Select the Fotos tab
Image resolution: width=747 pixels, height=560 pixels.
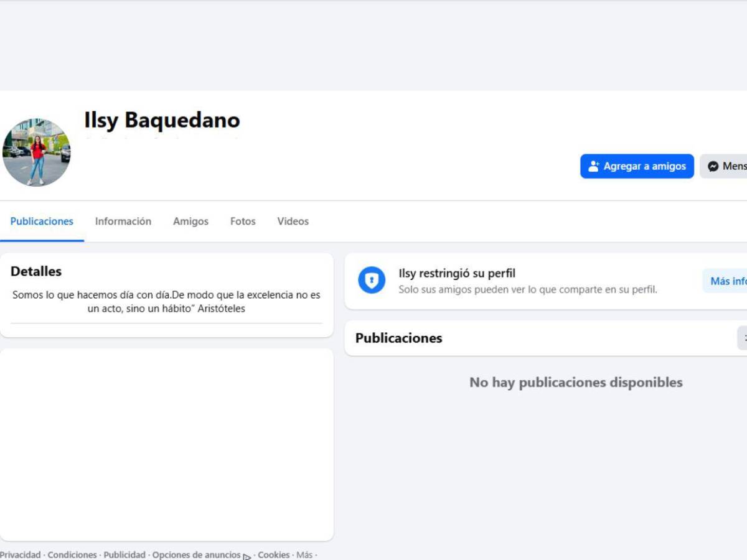pyautogui.click(x=243, y=222)
